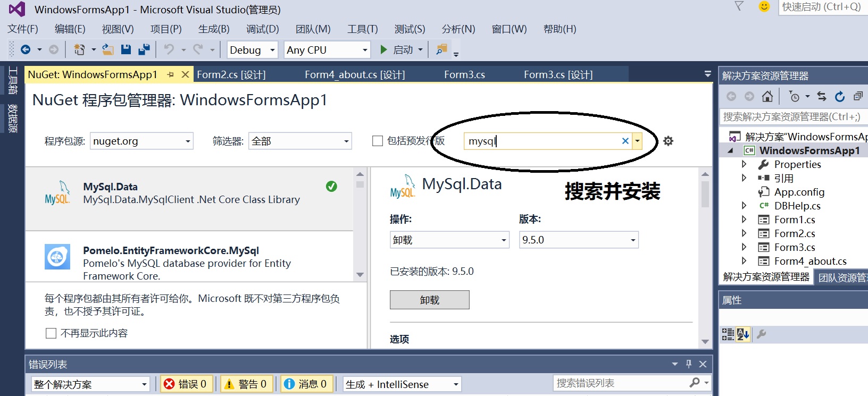
Task: Open the action dropdown showing 卸载
Action: [449, 240]
